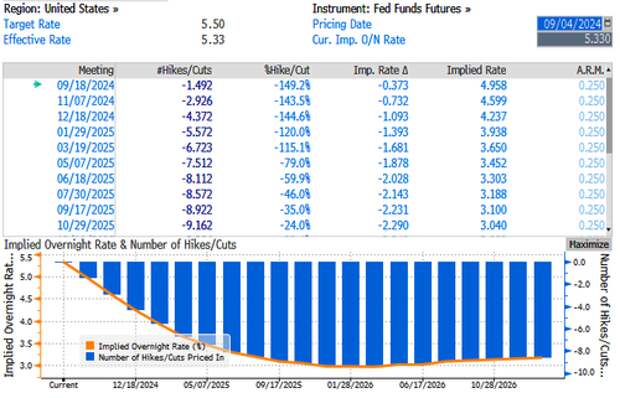Click the table scrollbar up arrow
This screenshot has height=398, width=620.
608,70
